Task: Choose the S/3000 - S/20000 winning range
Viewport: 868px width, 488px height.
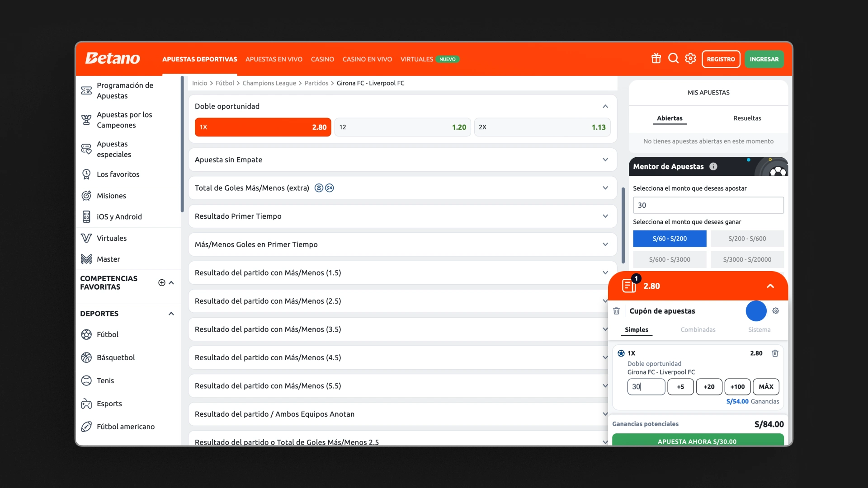Action: [747, 259]
